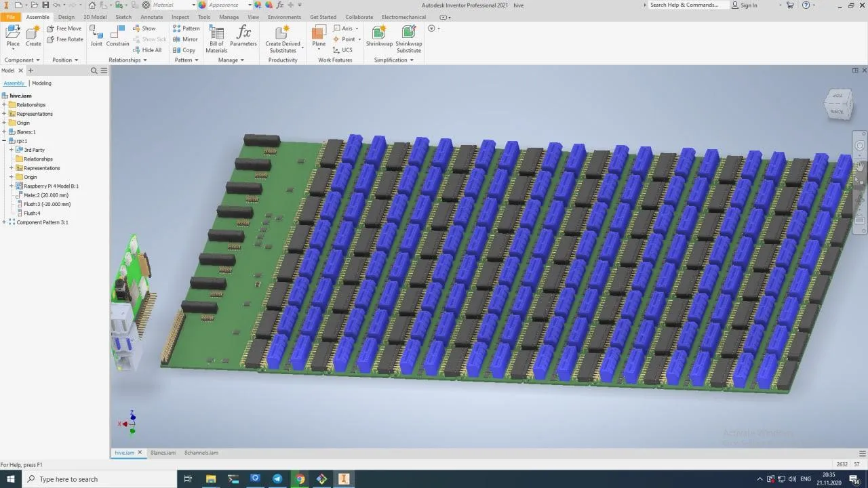Click the Mirror component tool

(x=185, y=39)
